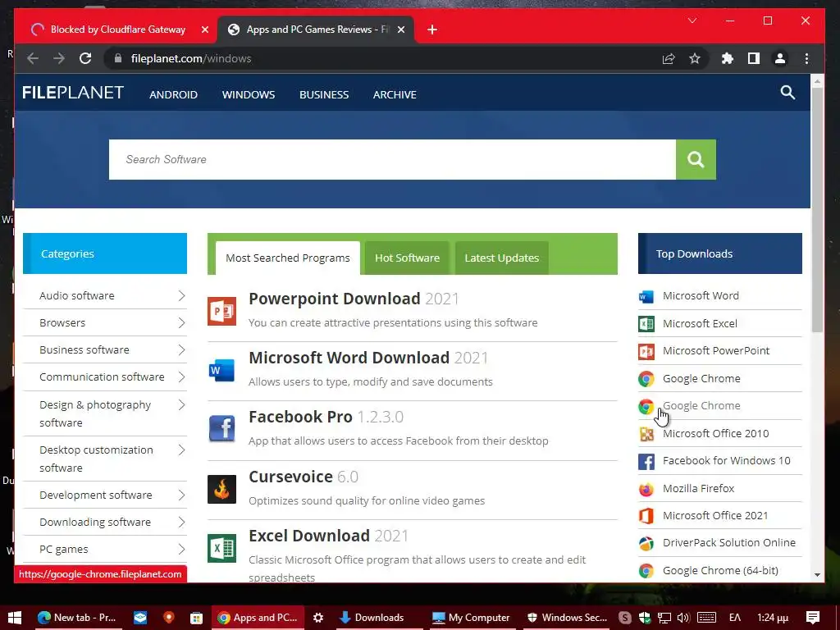The image size is (840, 630).
Task: Click the green search button
Action: 696,160
